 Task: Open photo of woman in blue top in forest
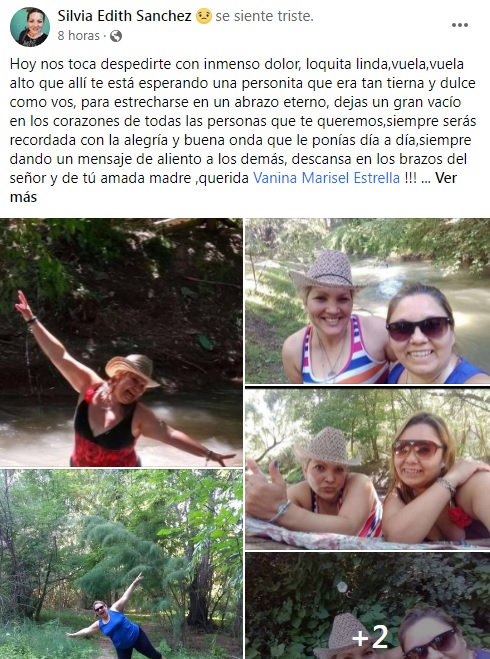point(121,564)
